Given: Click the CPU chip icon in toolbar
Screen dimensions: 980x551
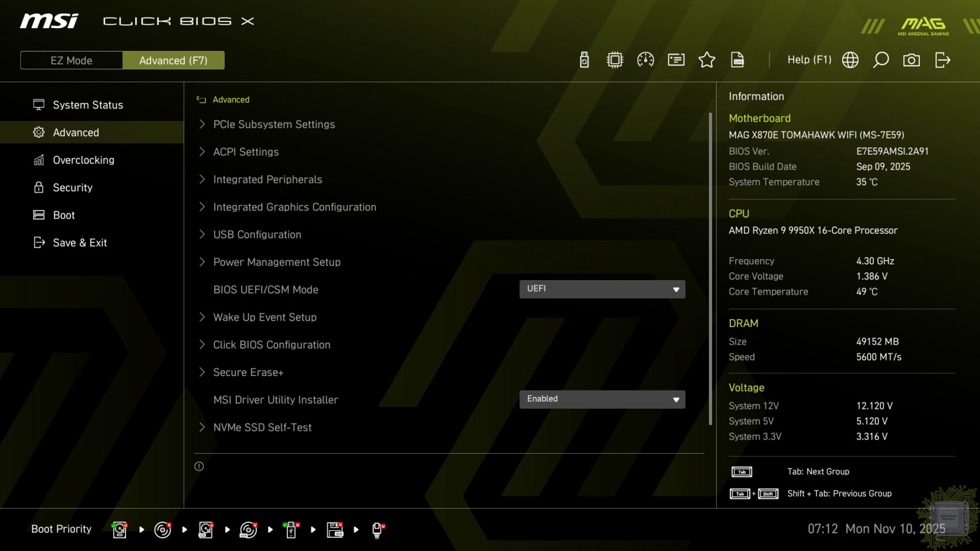Looking at the screenshot, I should (615, 60).
